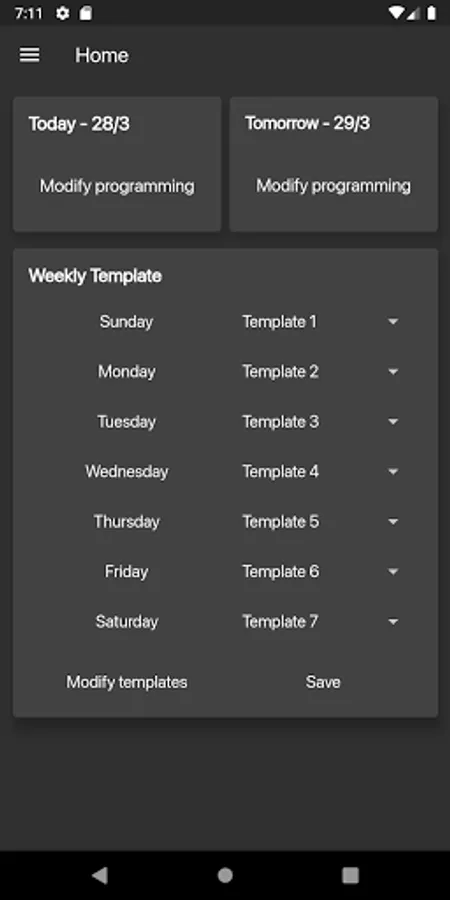Open the Tuesday Template 3 dropdown
The width and height of the screenshot is (450, 900).
coord(320,422)
